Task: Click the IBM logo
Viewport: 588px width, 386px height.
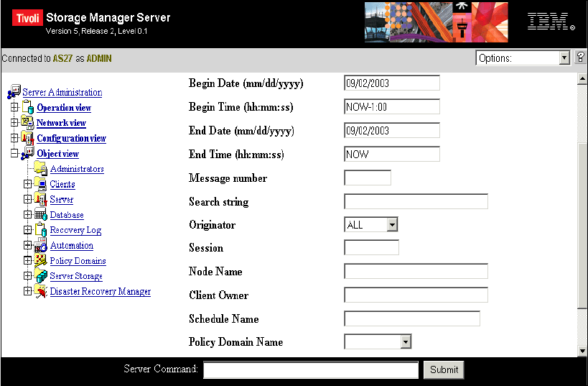Action: tap(551, 22)
